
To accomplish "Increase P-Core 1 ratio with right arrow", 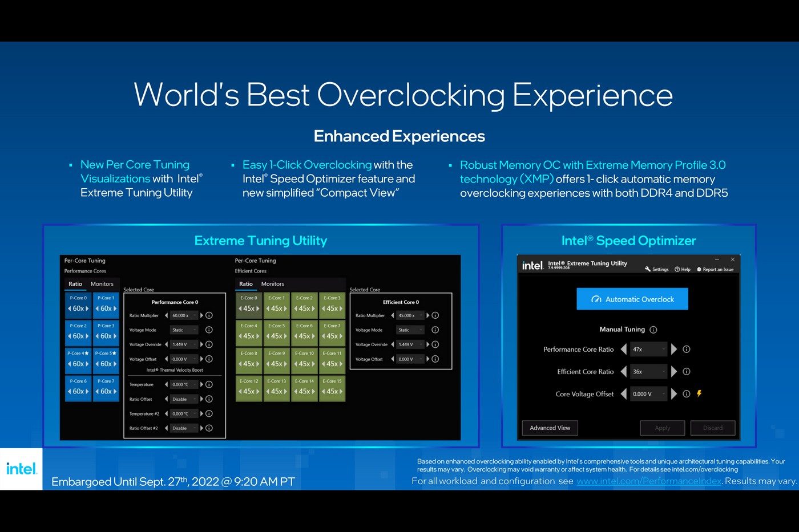I will [x=115, y=308].
